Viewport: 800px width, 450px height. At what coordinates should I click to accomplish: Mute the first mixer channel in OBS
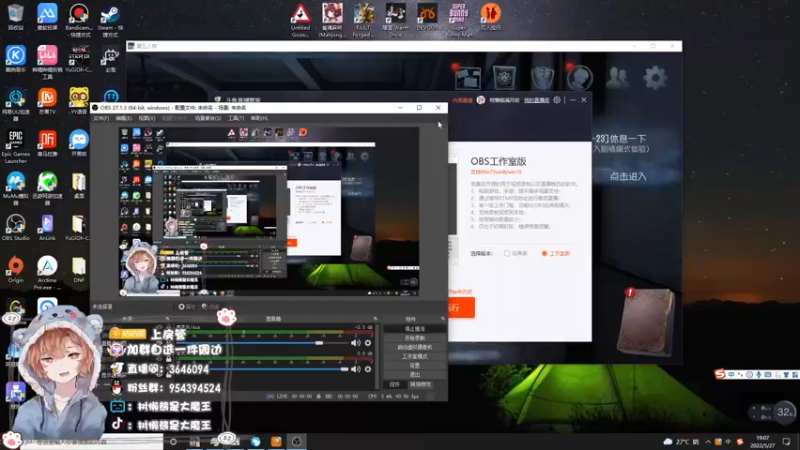pyautogui.click(x=356, y=343)
